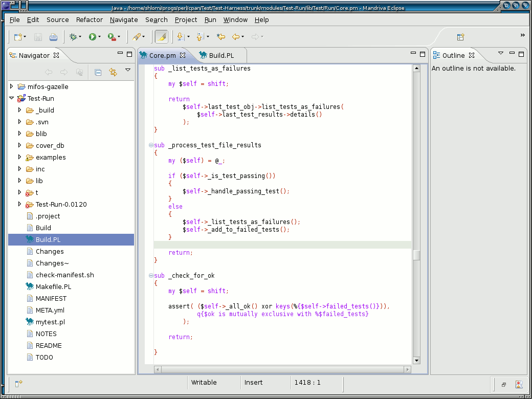532x399 pixels.
Task: Collapse the _check_for_ok subroutine fold
Action: click(x=150, y=275)
